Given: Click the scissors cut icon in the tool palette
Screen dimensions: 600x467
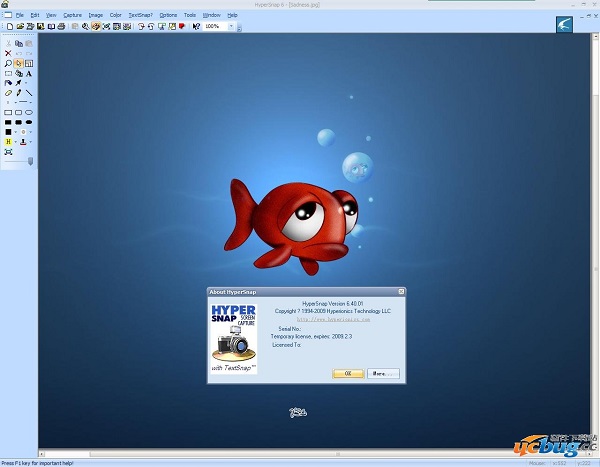Looking at the screenshot, I should pyautogui.click(x=8, y=44).
